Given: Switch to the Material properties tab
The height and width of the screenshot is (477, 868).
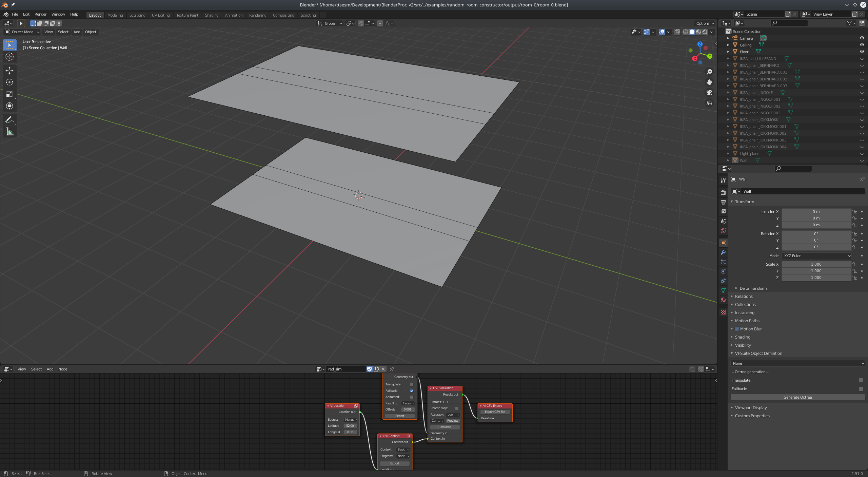Looking at the screenshot, I should [723, 300].
